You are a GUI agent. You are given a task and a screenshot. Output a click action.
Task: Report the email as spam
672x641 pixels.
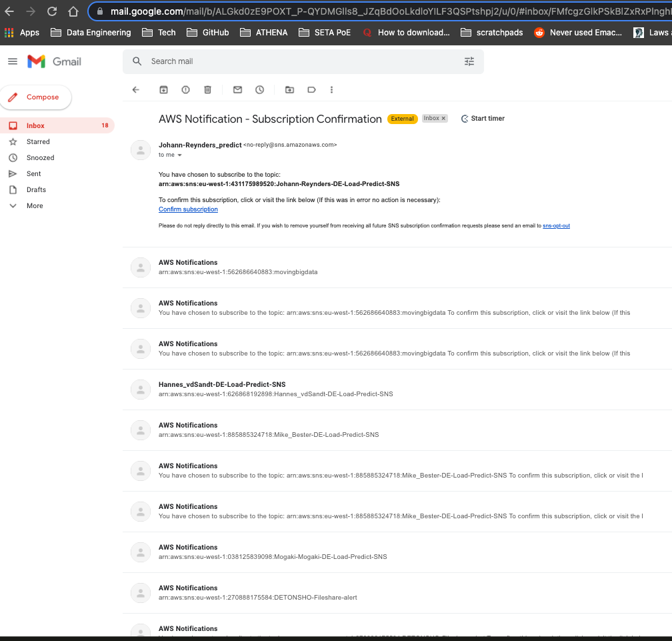click(x=185, y=89)
